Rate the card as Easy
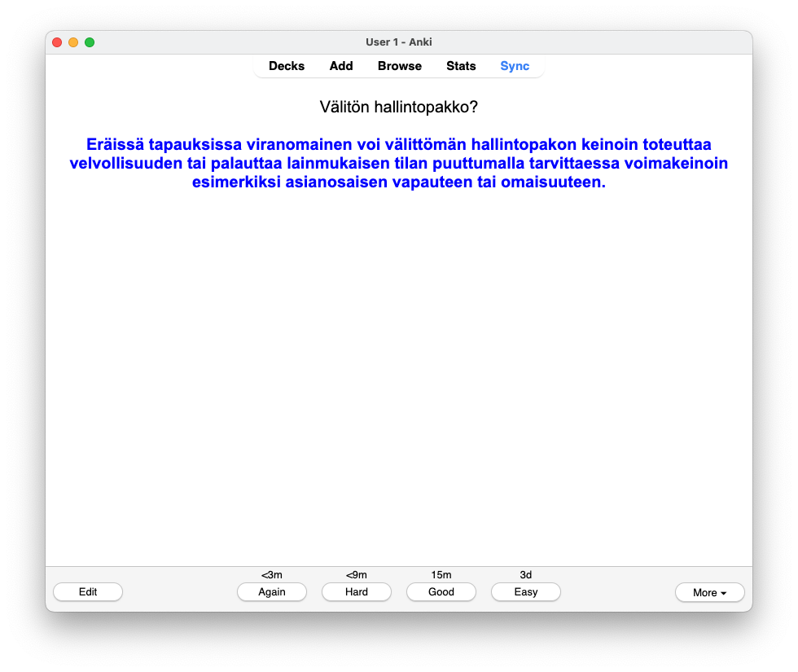This screenshot has width=798, height=672. point(526,592)
